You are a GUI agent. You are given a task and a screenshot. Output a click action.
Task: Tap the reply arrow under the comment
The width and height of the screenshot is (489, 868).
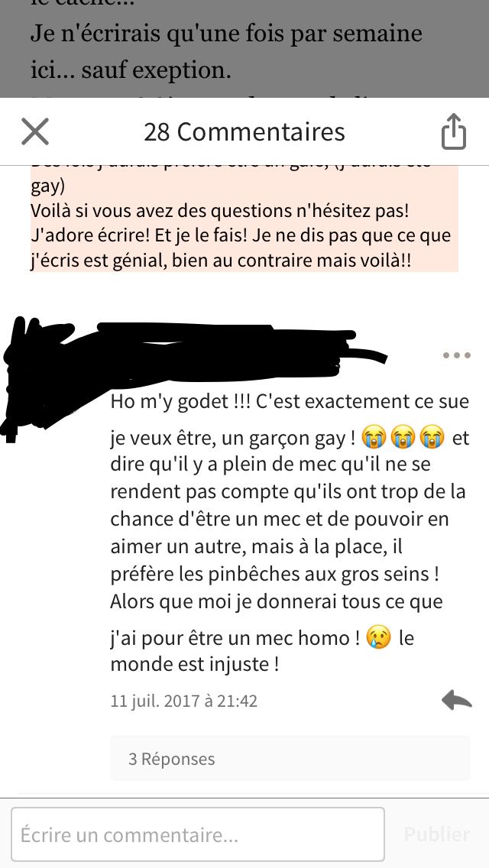pos(457,700)
